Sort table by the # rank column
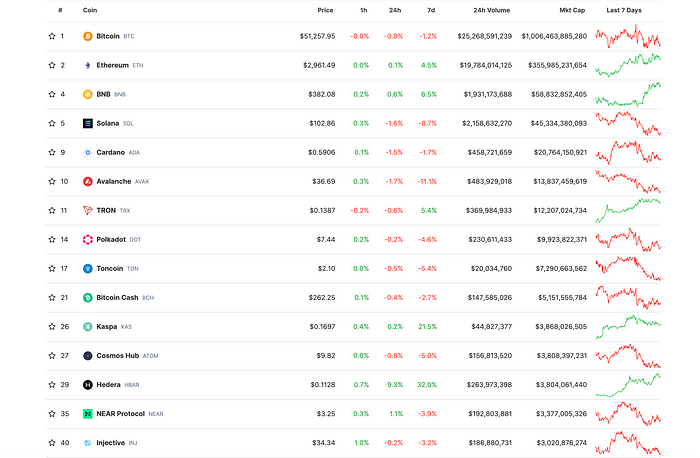 (60, 10)
